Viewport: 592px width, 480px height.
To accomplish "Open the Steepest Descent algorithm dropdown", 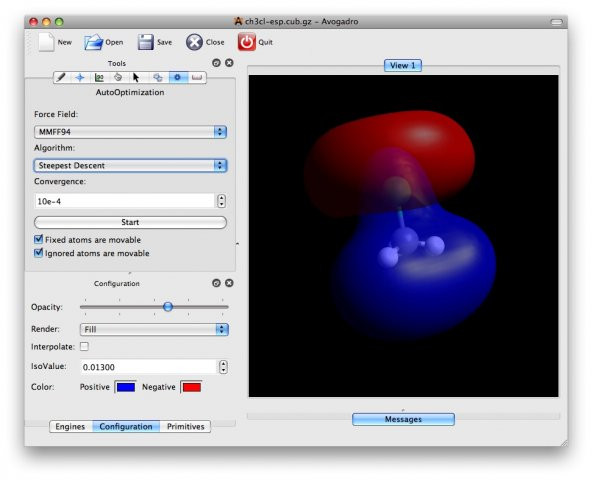I will tap(130, 165).
